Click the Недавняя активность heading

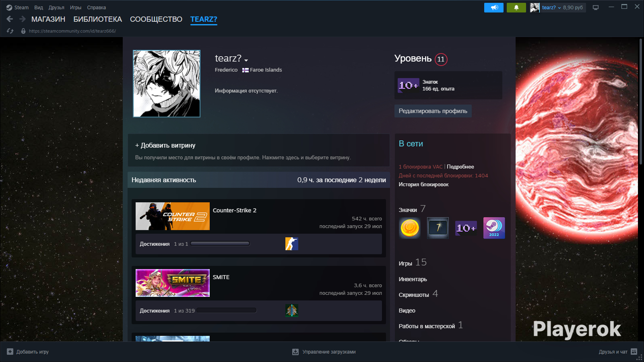coord(164,180)
